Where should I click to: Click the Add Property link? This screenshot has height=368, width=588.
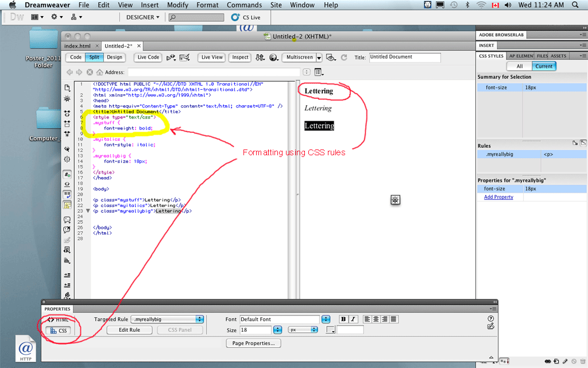click(x=498, y=197)
